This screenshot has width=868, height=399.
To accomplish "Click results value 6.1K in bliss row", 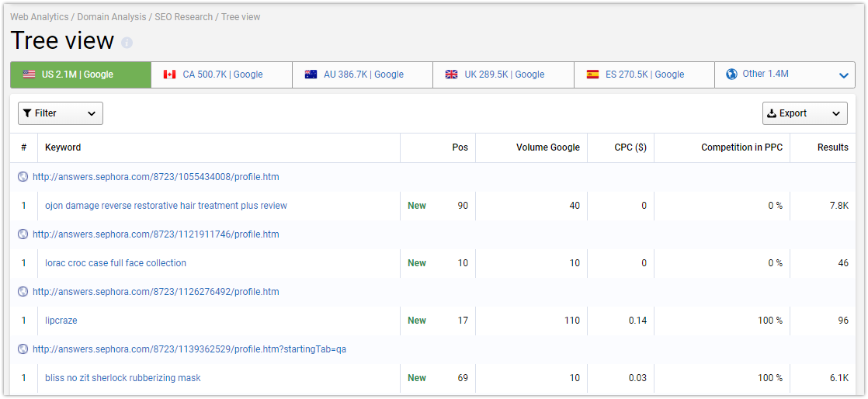I will coord(840,378).
